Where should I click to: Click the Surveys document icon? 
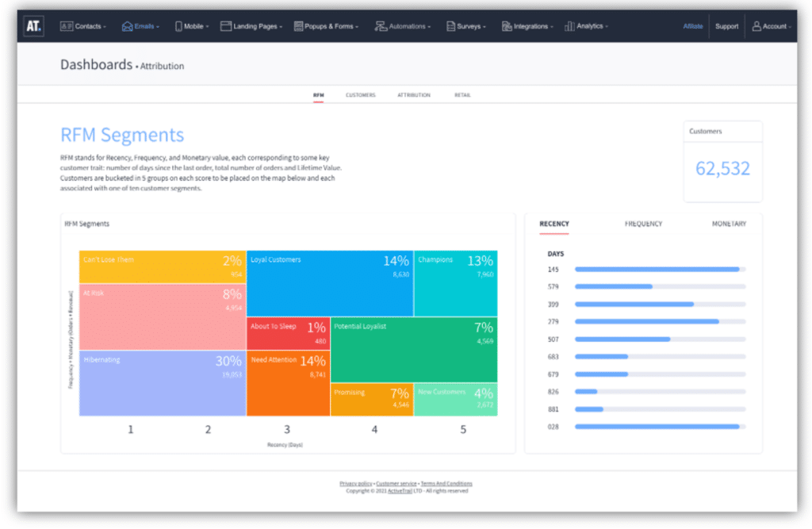[450, 26]
